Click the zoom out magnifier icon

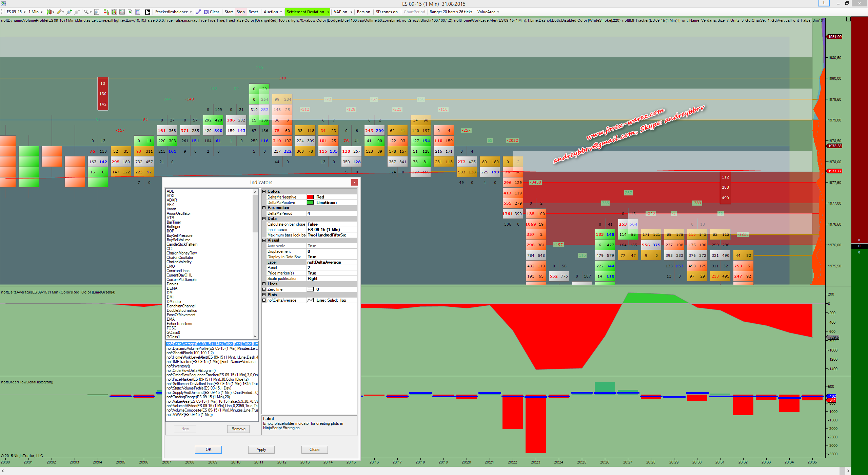click(x=77, y=12)
